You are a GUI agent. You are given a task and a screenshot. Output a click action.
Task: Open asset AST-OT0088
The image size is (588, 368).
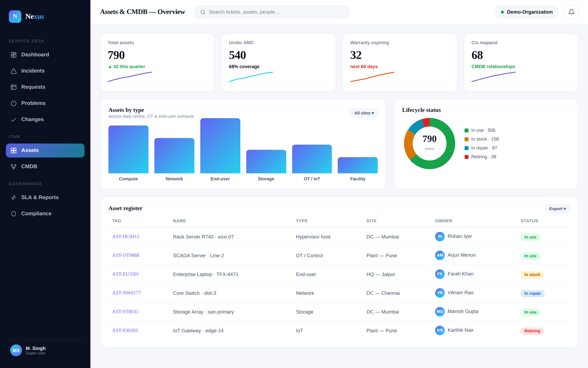click(126, 255)
